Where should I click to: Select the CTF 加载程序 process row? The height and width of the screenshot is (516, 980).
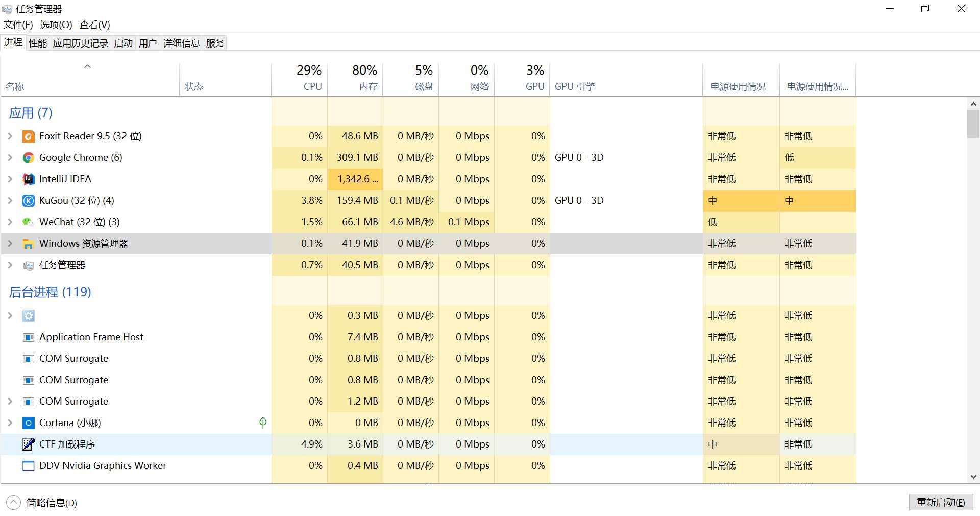click(428, 444)
